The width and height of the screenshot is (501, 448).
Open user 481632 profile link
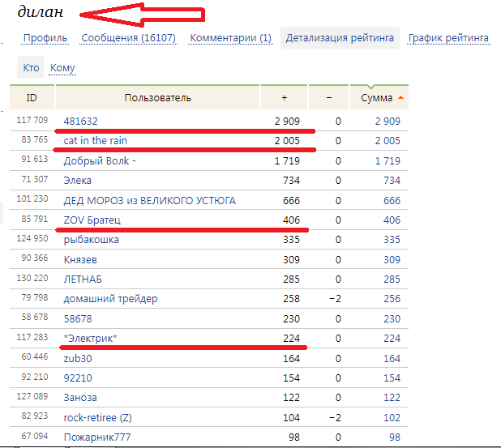(x=80, y=121)
